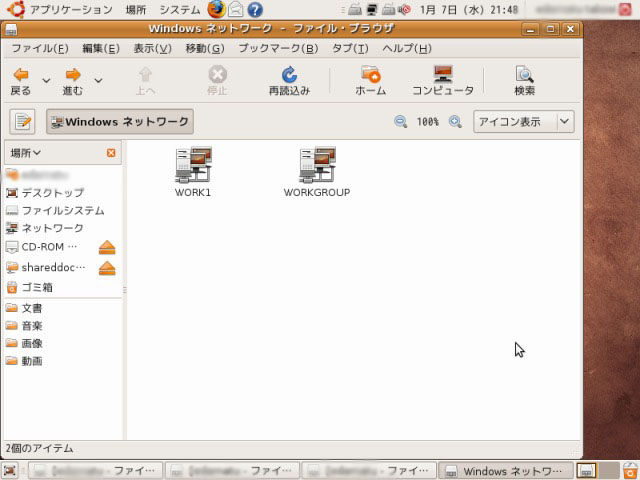Viewport: 640px width, 480px height.
Task: Launch Firefox from the top panel
Action: tap(216, 9)
